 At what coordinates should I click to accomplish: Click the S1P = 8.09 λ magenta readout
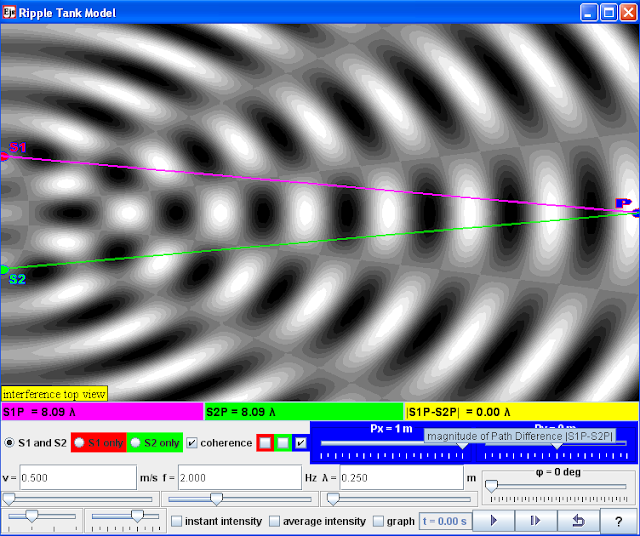102,412
